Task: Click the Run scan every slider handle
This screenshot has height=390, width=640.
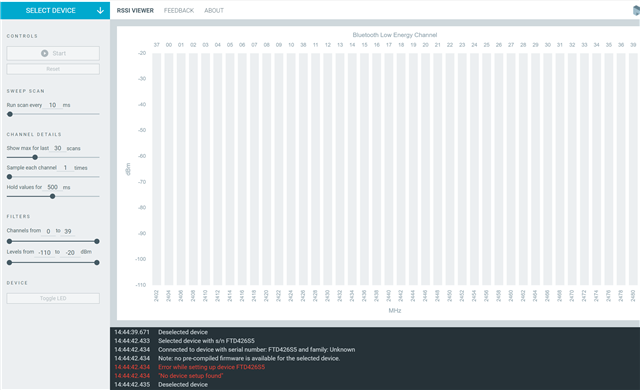Action: click(10, 114)
